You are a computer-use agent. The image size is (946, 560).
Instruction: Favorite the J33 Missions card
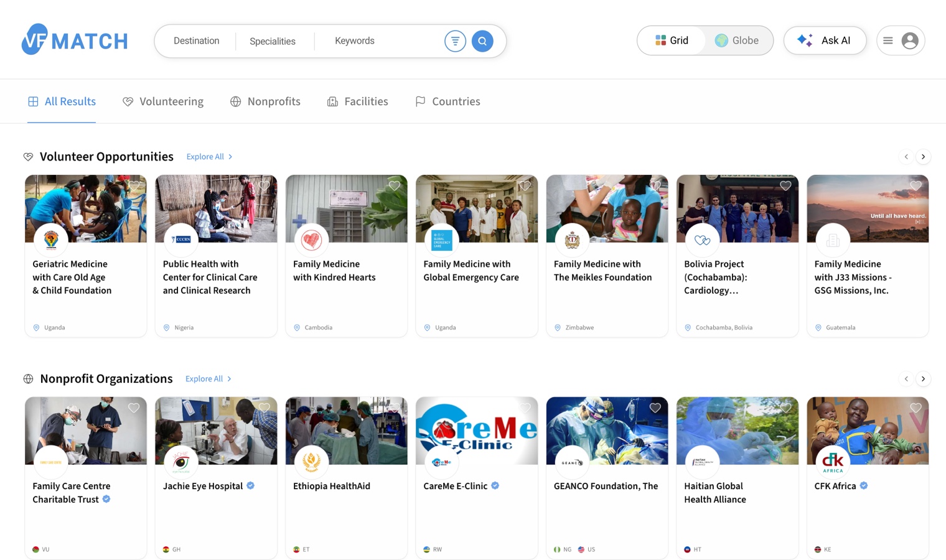(x=916, y=185)
